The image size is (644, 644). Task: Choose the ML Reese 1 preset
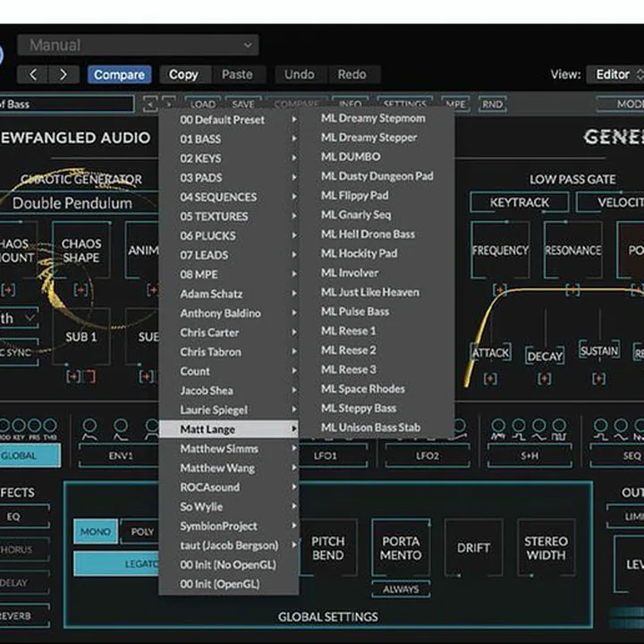(x=377, y=331)
